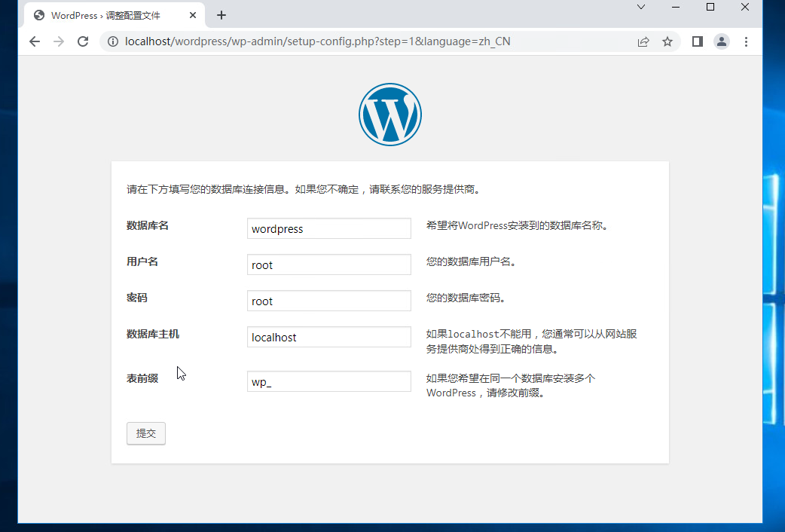The width and height of the screenshot is (785, 532).
Task: Click the side panel icon next to bookmarks
Action: click(x=697, y=41)
